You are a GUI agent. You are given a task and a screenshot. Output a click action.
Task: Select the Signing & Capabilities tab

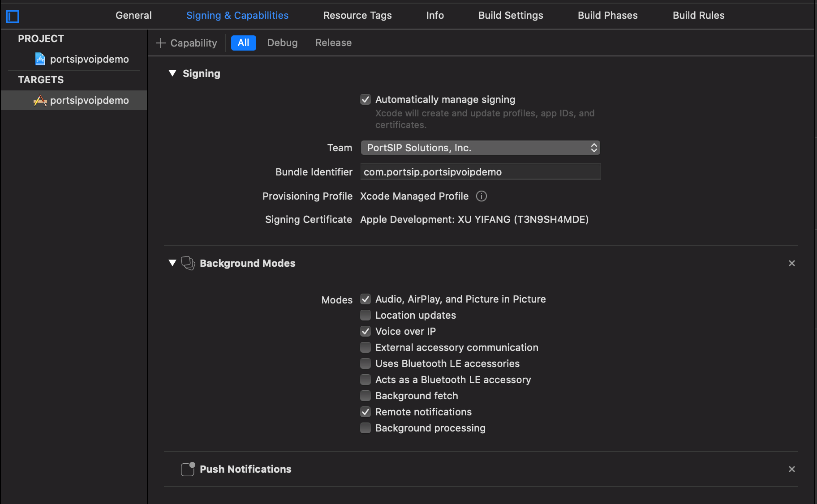click(237, 15)
